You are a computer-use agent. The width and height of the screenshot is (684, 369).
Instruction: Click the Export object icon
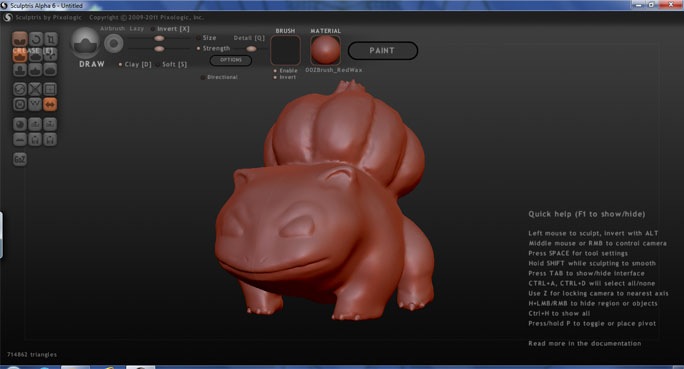(x=50, y=124)
